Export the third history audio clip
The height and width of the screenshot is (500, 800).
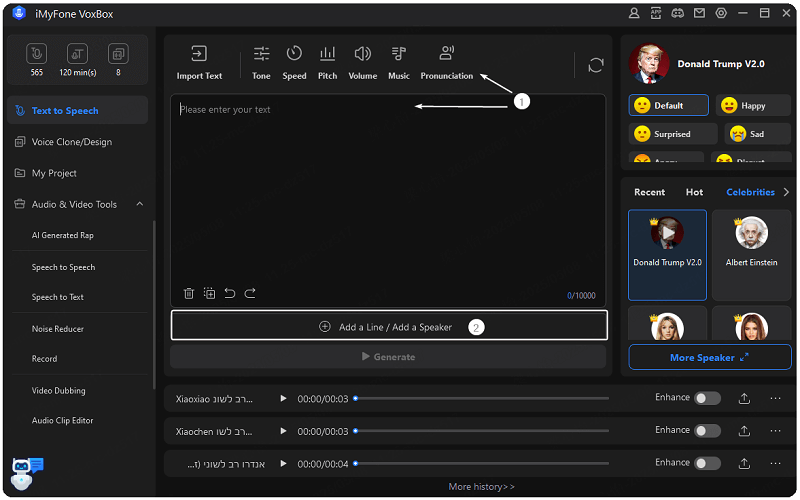click(744, 464)
